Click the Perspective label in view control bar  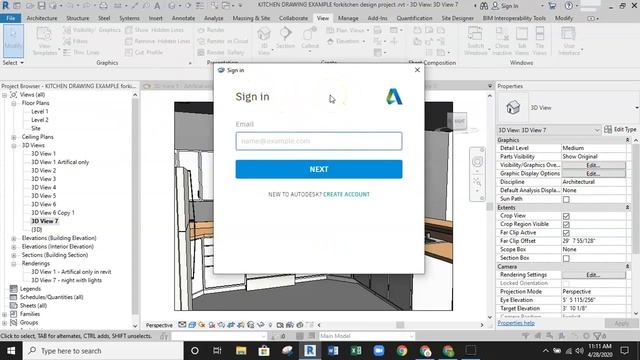[x=159, y=325]
